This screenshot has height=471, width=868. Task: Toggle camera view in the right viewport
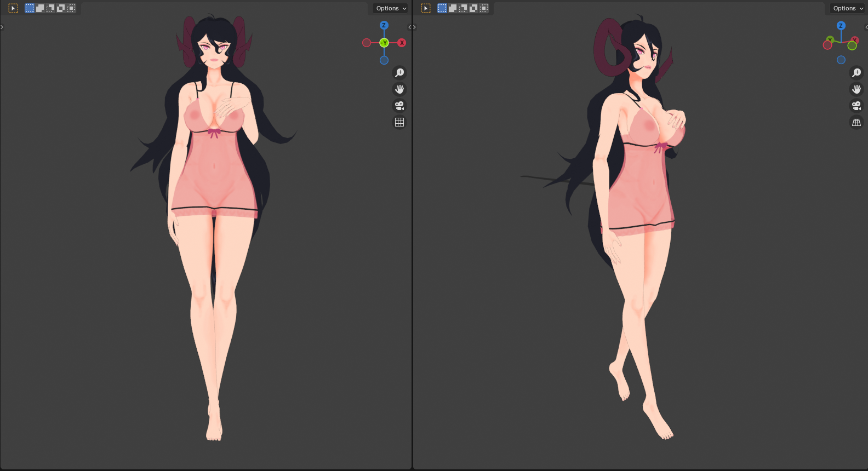(856, 106)
